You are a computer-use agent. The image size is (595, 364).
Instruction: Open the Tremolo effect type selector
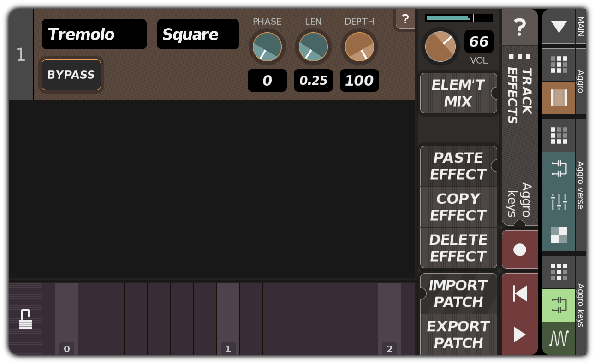94,34
